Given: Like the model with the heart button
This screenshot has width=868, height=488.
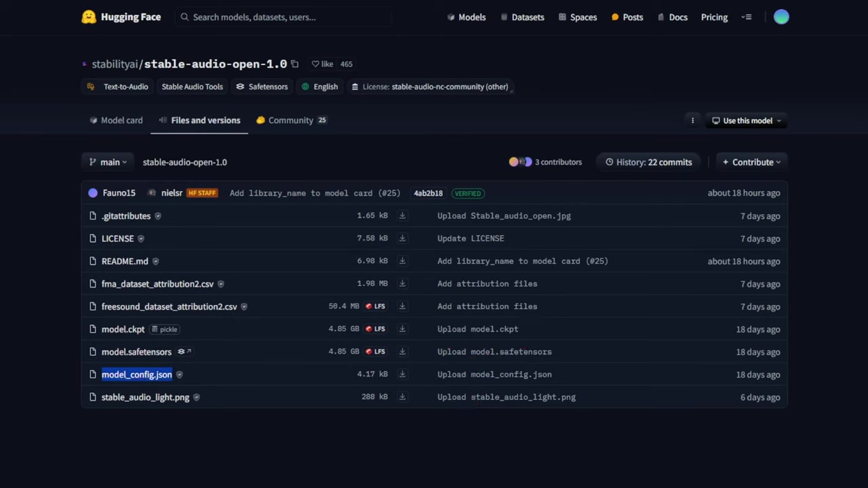Looking at the screenshot, I should tap(322, 64).
